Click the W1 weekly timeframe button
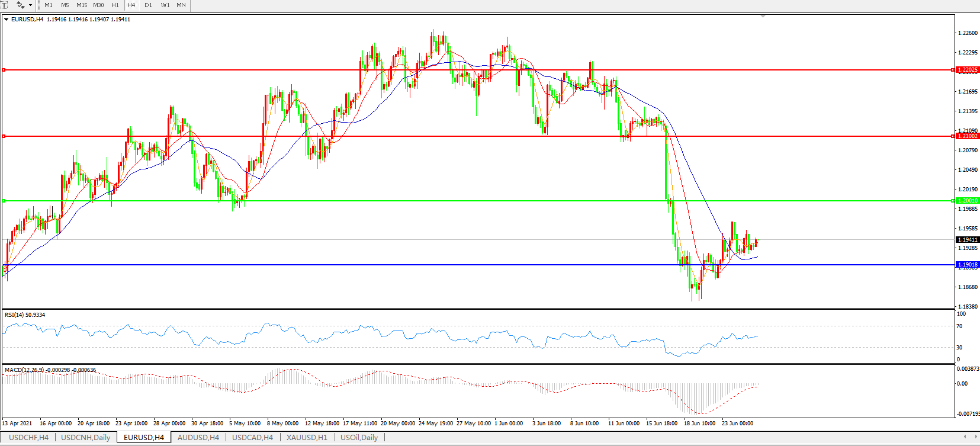980x446 pixels. pyautogui.click(x=165, y=5)
